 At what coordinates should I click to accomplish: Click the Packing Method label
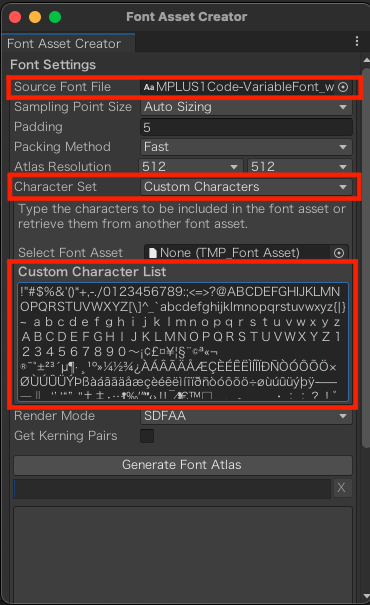(x=63, y=147)
